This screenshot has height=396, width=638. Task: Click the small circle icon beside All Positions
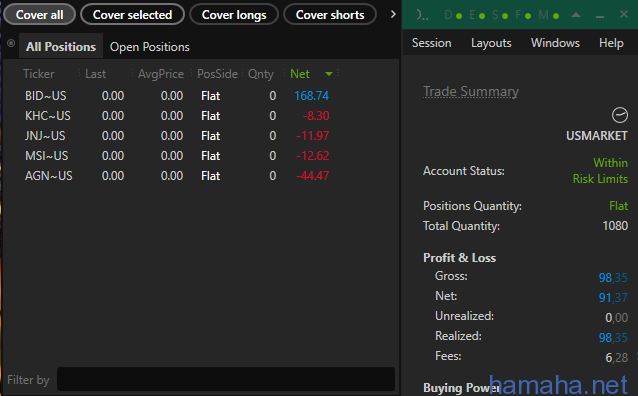pyautogui.click(x=11, y=43)
